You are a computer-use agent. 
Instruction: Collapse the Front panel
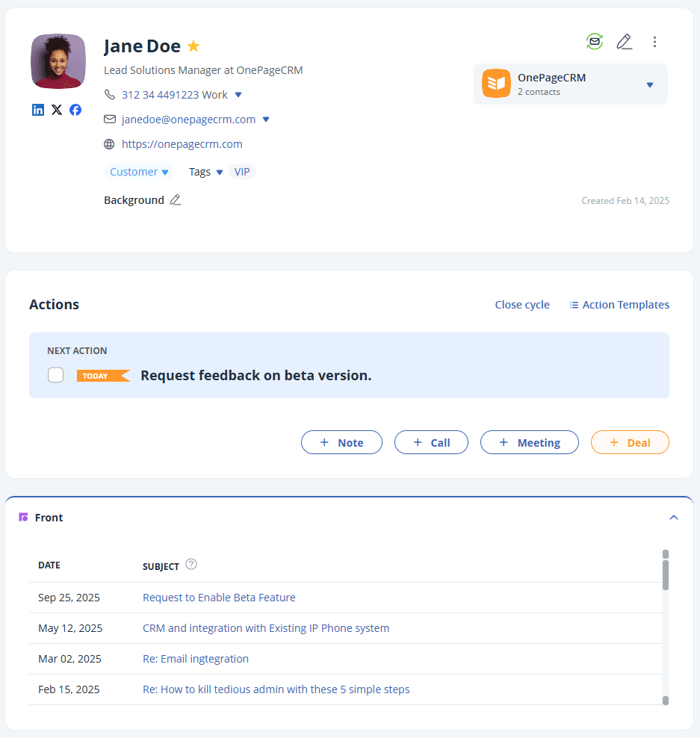click(x=673, y=516)
